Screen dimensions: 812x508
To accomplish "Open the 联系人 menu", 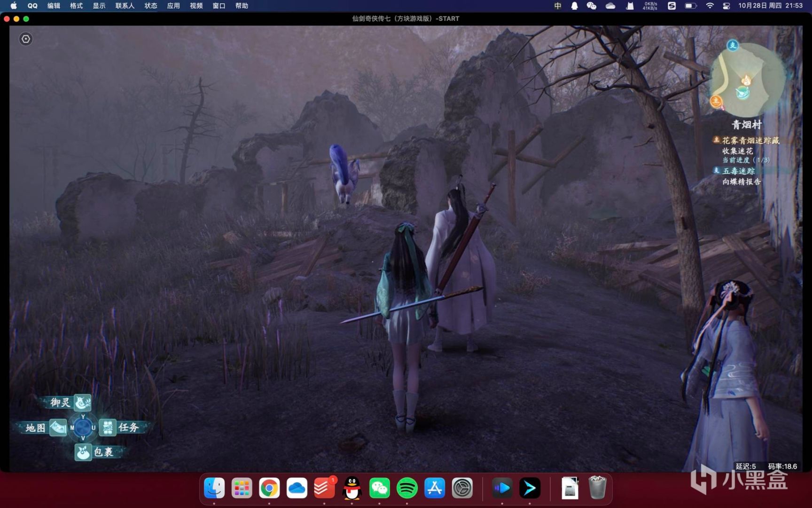I will (125, 6).
